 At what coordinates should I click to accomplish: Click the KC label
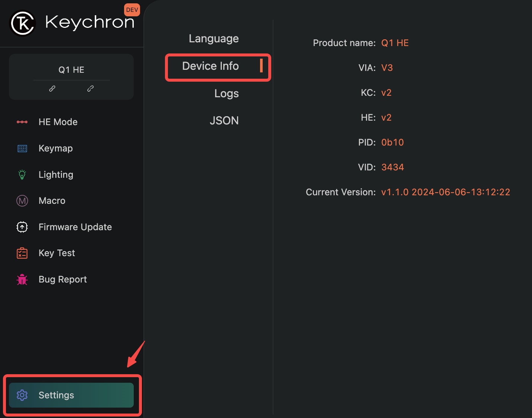point(368,93)
